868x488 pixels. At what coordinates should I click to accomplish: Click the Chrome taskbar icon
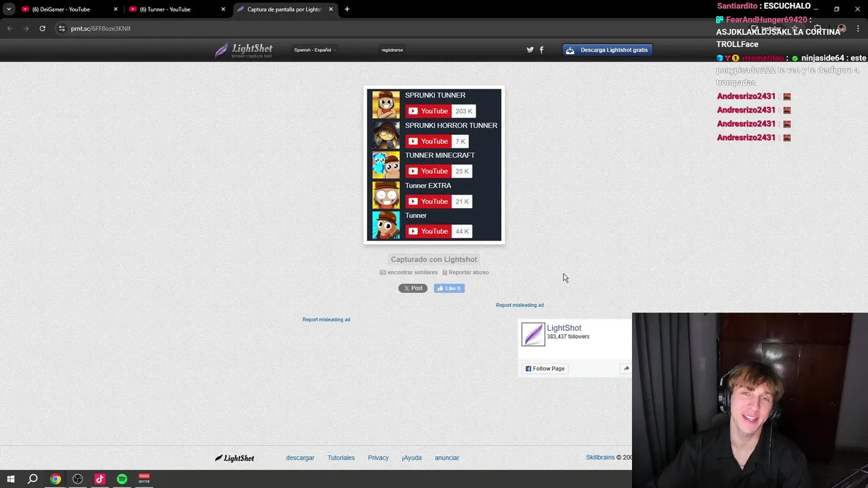[56, 479]
